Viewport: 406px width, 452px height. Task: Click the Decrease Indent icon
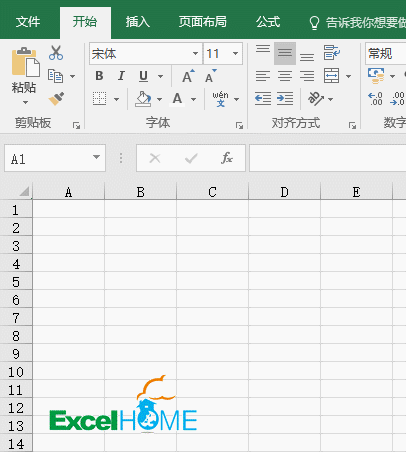point(263,99)
